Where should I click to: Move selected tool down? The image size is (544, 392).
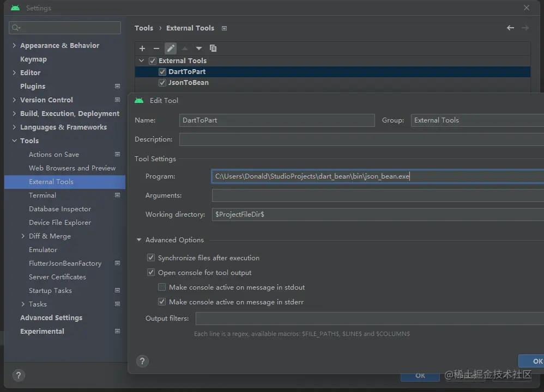coord(198,48)
